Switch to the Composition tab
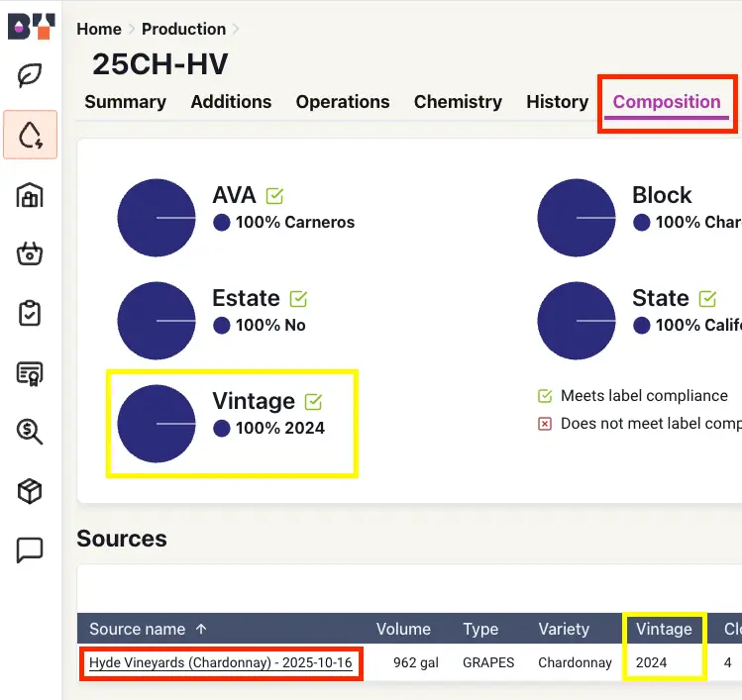Image resolution: width=742 pixels, height=700 pixels. pyautogui.click(x=667, y=102)
